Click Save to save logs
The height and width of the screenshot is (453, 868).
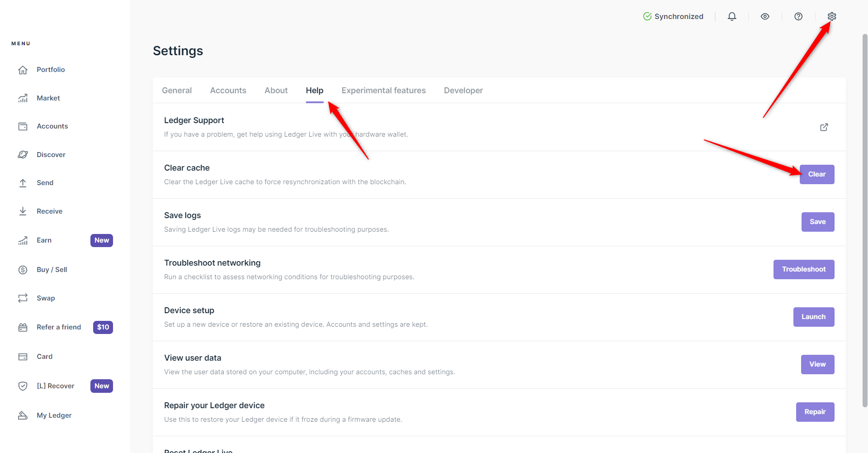817,222
